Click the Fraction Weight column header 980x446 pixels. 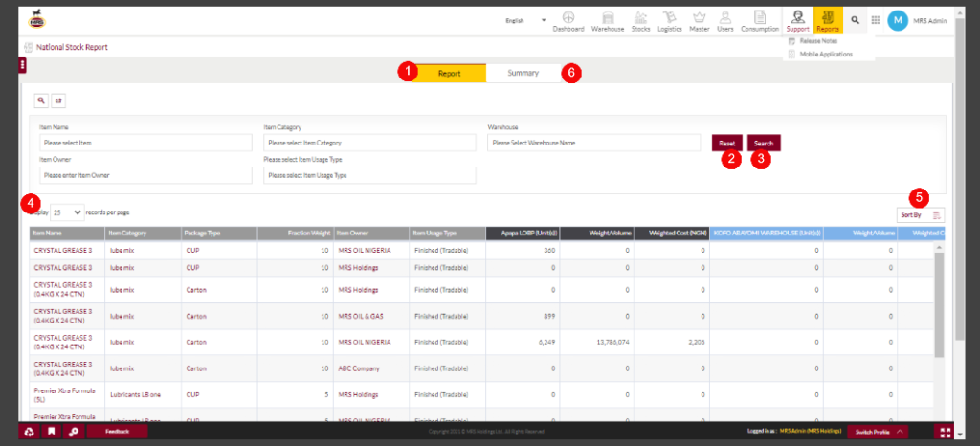click(x=296, y=233)
